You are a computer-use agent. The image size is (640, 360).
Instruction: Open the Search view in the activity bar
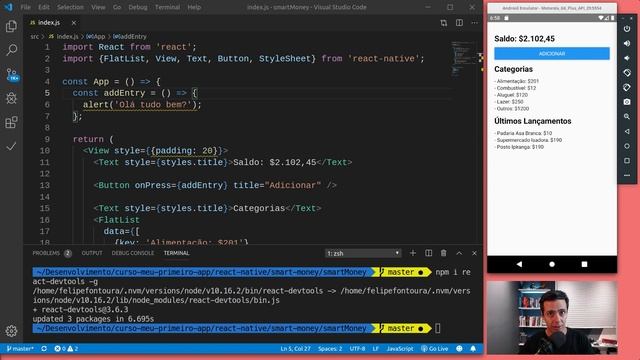click(11, 50)
